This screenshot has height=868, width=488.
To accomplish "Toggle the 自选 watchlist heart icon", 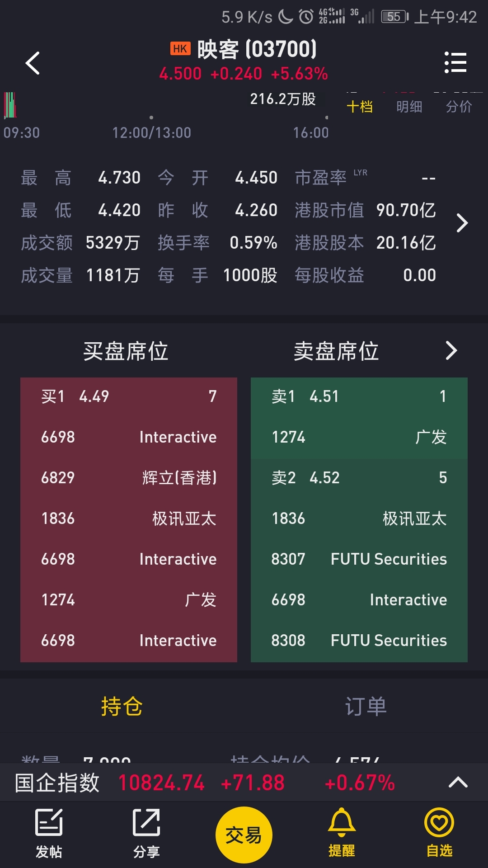I will click(439, 832).
